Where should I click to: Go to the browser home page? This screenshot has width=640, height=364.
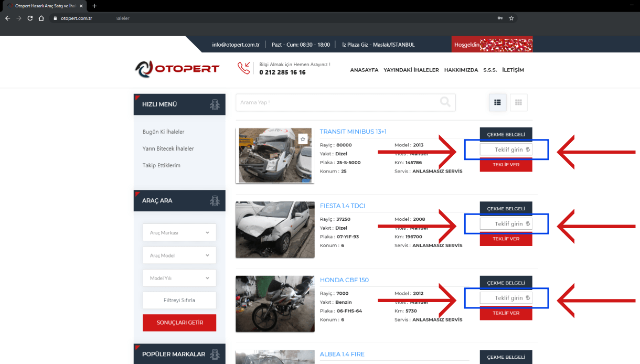41,18
